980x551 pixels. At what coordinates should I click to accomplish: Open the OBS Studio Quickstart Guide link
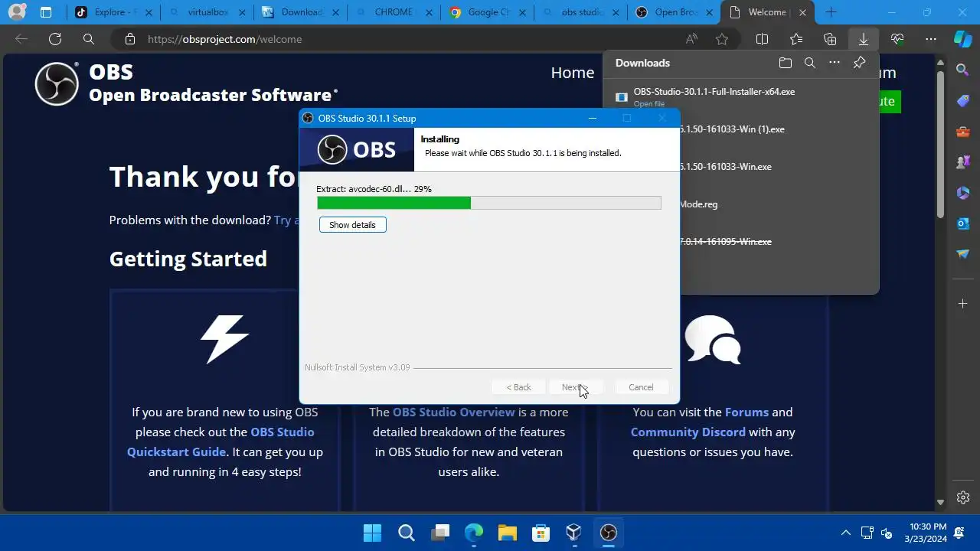220,442
